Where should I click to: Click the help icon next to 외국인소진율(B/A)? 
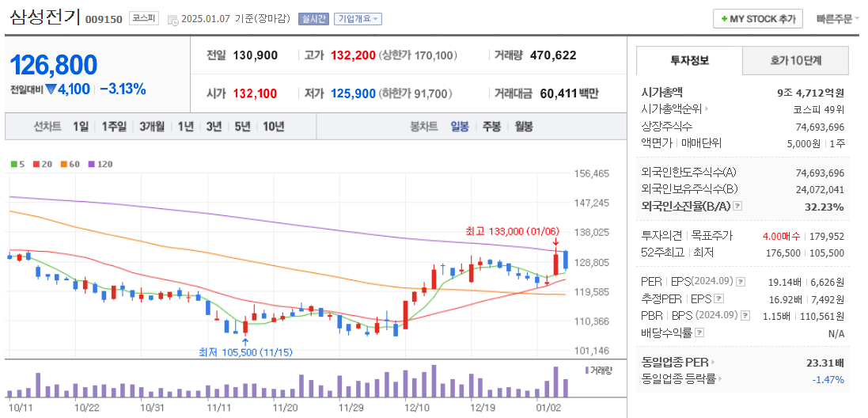(x=737, y=207)
